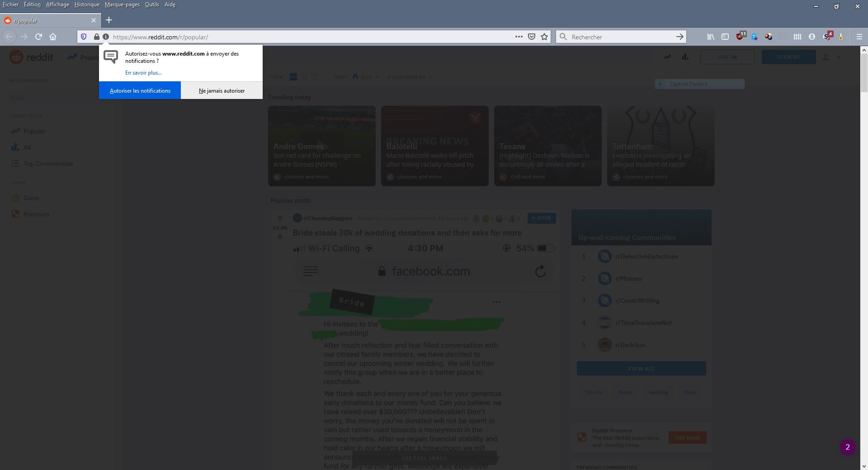Click the Rechercher search box
Viewport: 868px width, 470px height.
621,37
